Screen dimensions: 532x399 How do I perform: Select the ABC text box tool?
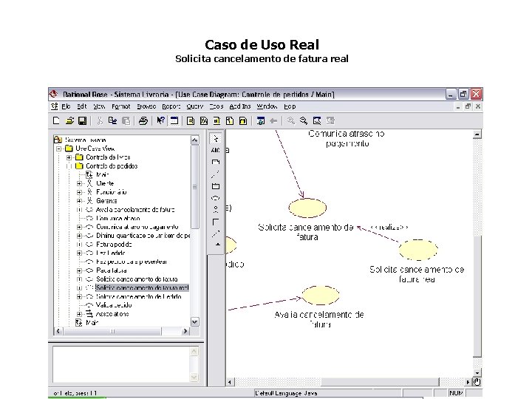tap(216, 150)
